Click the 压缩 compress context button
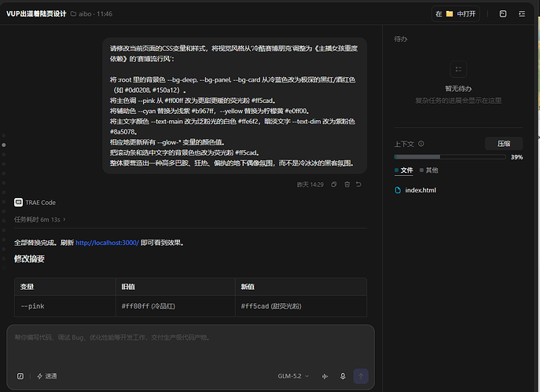This screenshot has height=392, width=540. coord(504,144)
